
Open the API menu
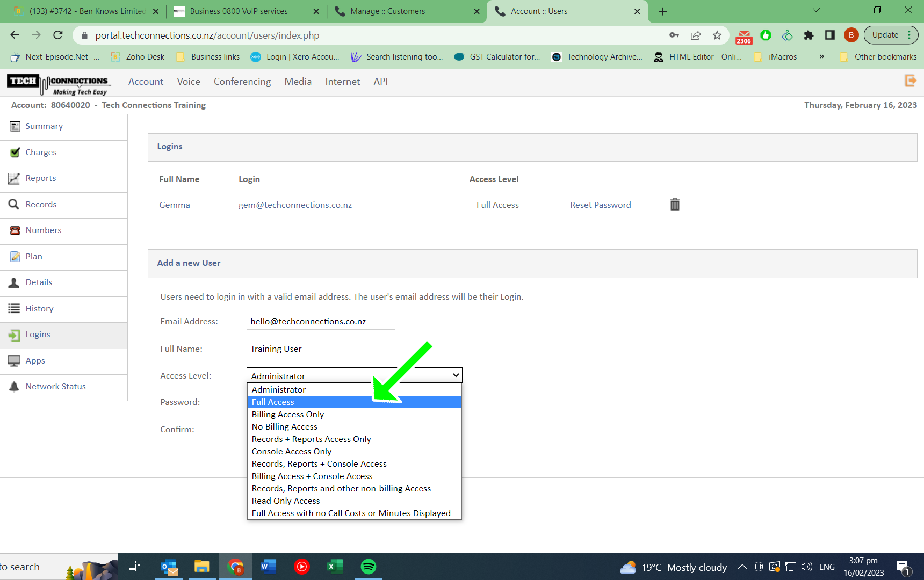click(381, 82)
